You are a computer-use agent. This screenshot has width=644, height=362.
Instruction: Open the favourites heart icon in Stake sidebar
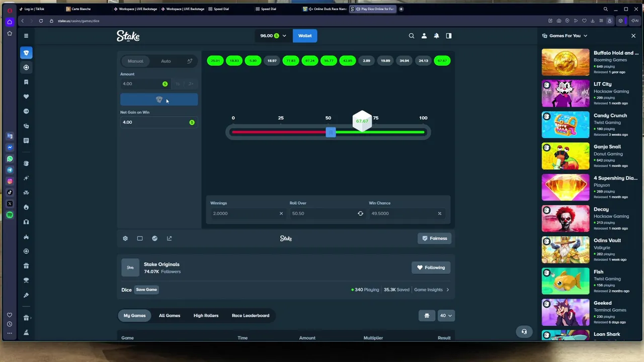(x=26, y=97)
